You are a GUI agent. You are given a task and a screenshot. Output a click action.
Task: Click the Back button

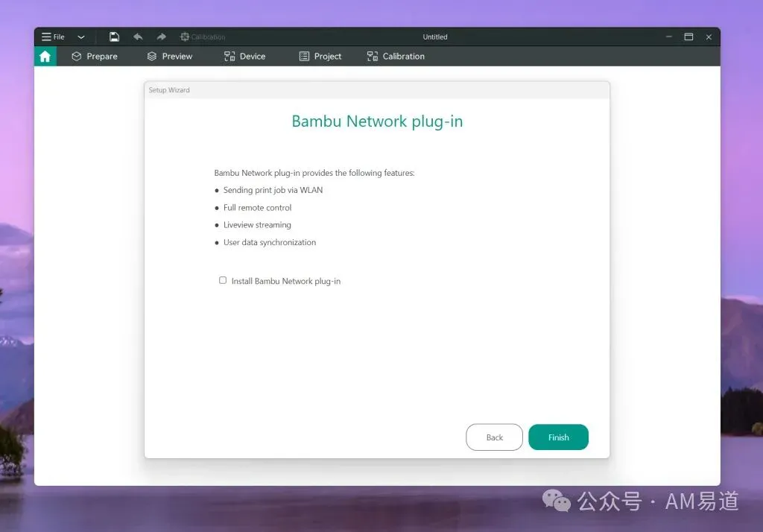pyautogui.click(x=495, y=437)
